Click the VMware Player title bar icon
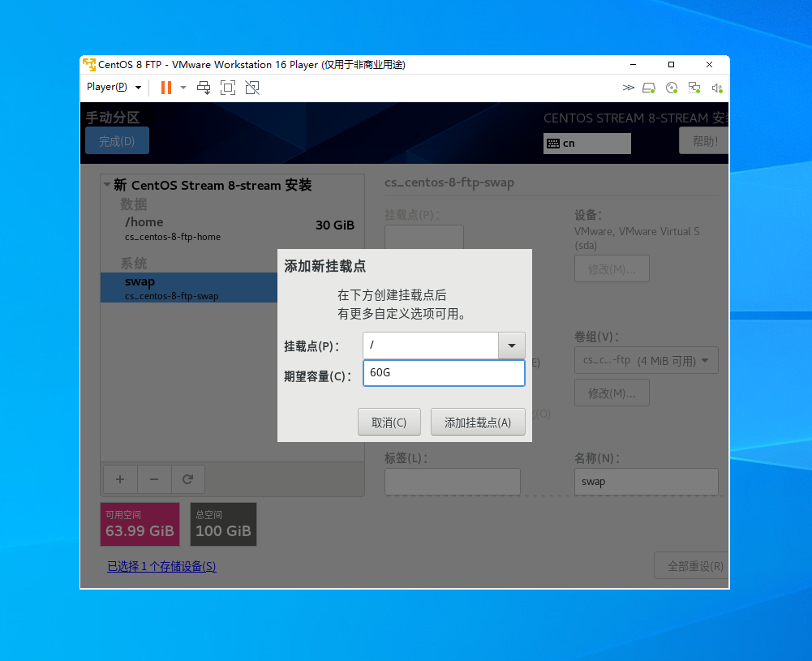This screenshot has width=812, height=661. click(x=89, y=64)
